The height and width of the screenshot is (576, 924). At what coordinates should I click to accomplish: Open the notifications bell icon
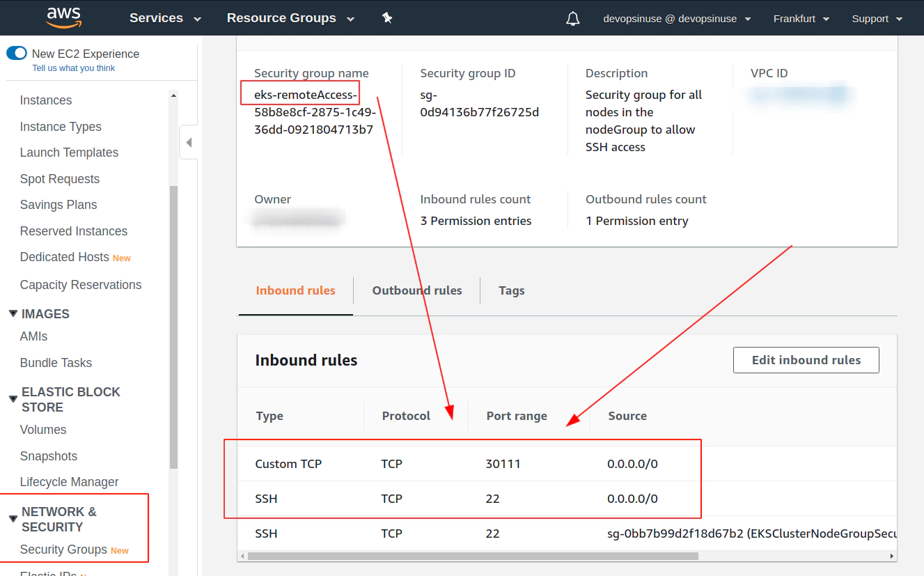573,19
